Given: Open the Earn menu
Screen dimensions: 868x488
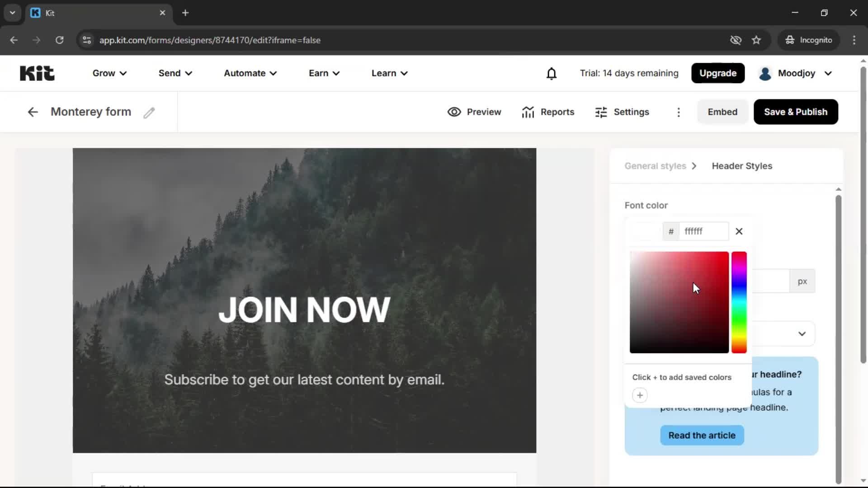Looking at the screenshot, I should 324,73.
